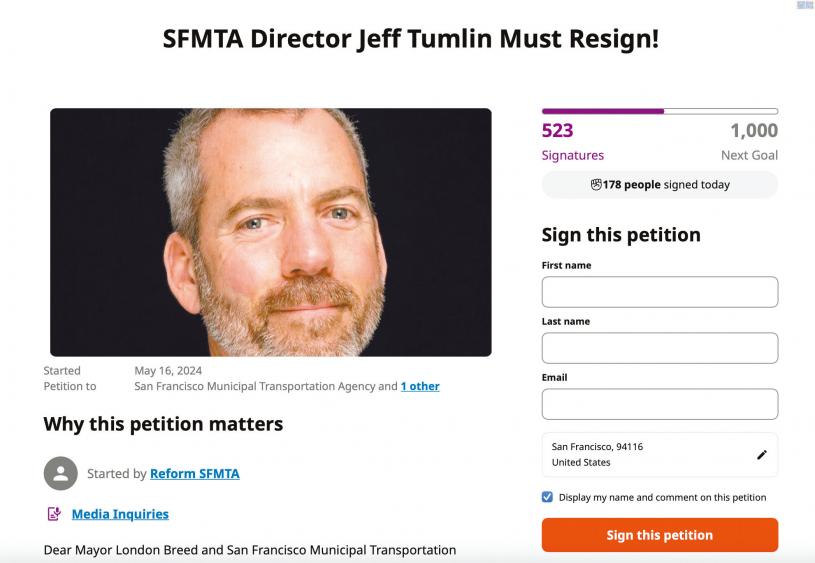This screenshot has width=815, height=563.
Task: Click the 1,000 Next Goal figure
Action: [753, 131]
